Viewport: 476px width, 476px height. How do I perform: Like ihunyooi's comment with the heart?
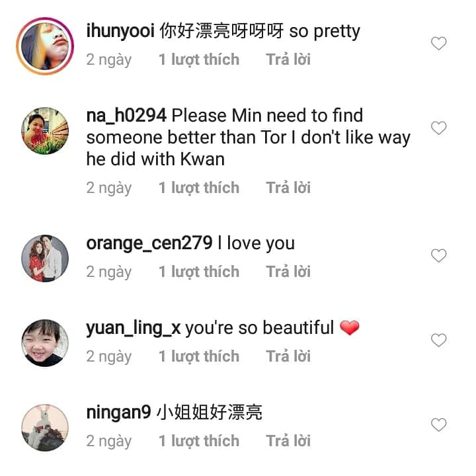(438, 44)
